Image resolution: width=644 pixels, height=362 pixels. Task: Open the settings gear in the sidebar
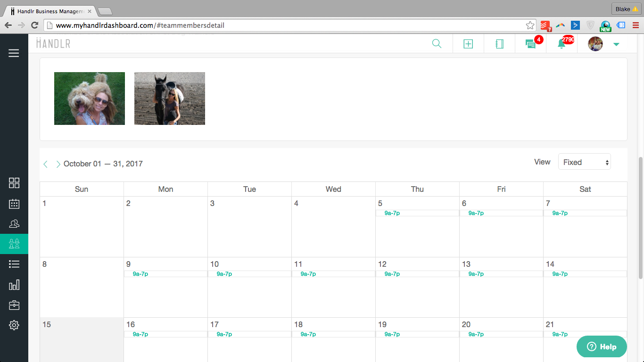(x=14, y=325)
